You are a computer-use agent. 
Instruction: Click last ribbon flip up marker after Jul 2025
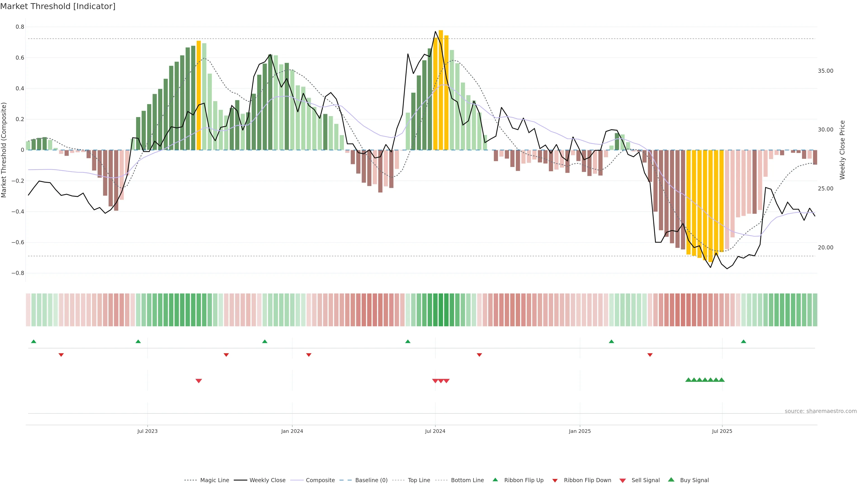(x=743, y=342)
